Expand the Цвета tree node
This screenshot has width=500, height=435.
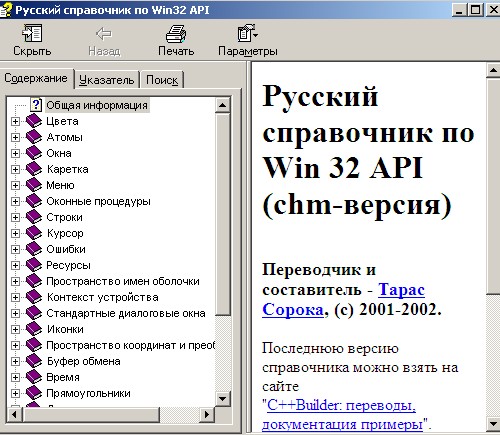pyautogui.click(x=15, y=121)
